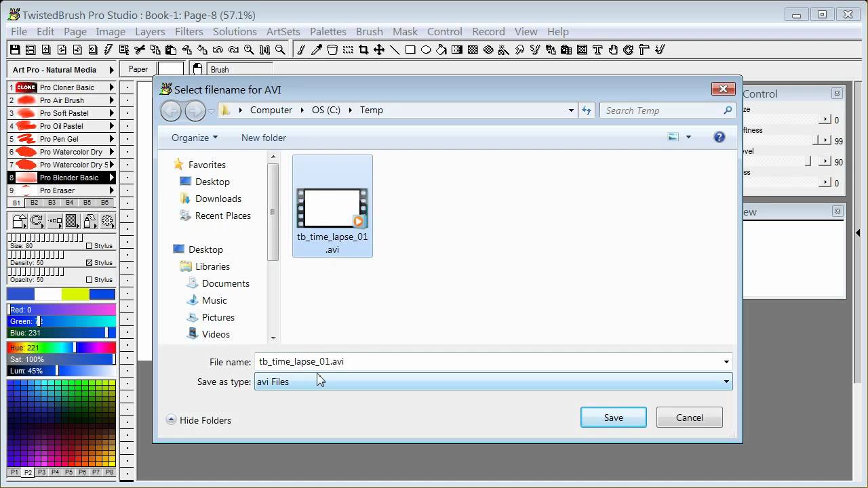Open the Layers menu
Image resolution: width=868 pixels, height=488 pixels.
(x=150, y=32)
